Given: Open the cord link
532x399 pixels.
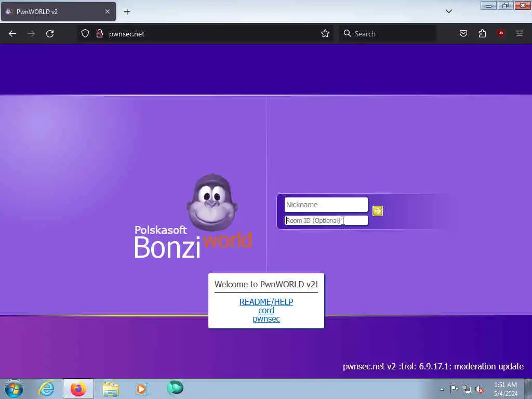Looking at the screenshot, I should click(267, 311).
